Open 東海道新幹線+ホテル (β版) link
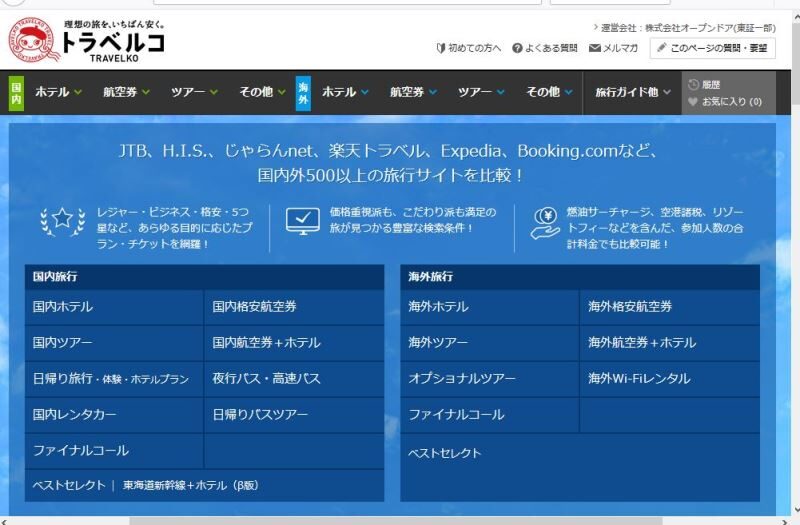The height and width of the screenshot is (525, 800). pyautogui.click(x=190, y=485)
